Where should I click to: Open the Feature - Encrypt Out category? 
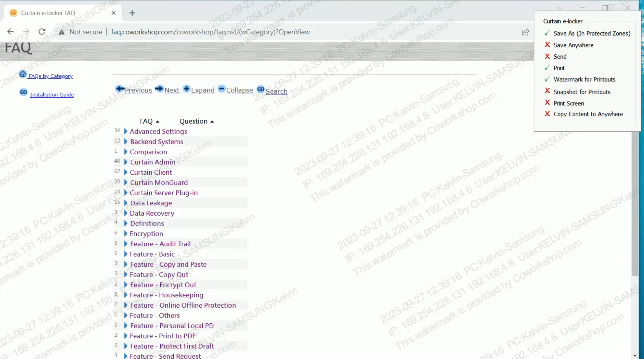point(163,285)
